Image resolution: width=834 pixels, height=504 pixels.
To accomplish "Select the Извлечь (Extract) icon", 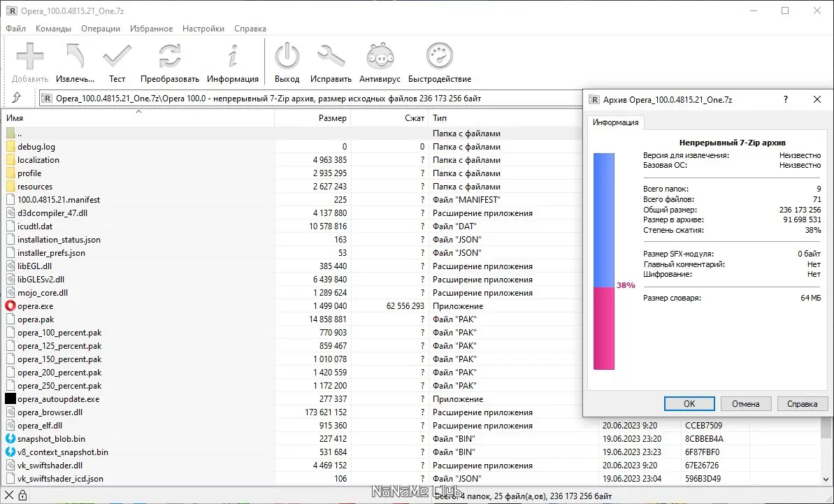I will click(73, 56).
